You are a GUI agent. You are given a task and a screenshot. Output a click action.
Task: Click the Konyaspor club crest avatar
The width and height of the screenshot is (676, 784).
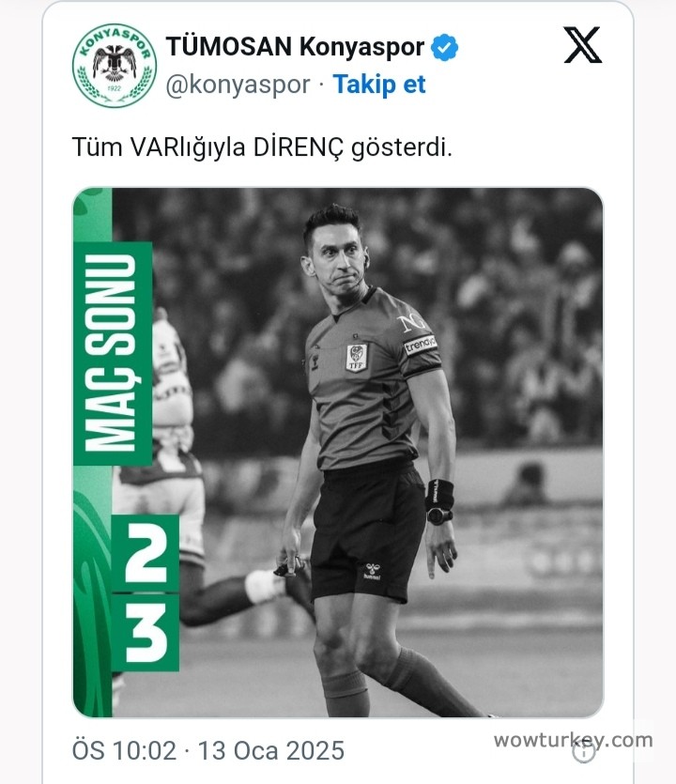click(115, 66)
